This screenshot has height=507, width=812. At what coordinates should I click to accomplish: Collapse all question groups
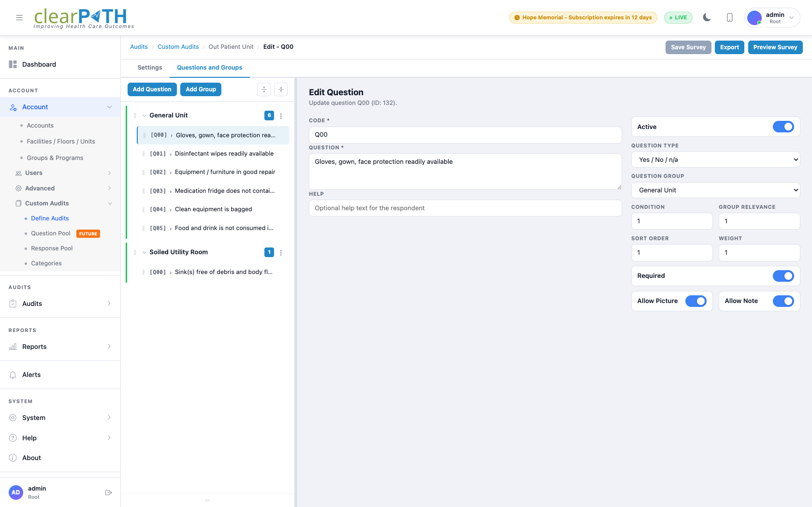pos(281,89)
